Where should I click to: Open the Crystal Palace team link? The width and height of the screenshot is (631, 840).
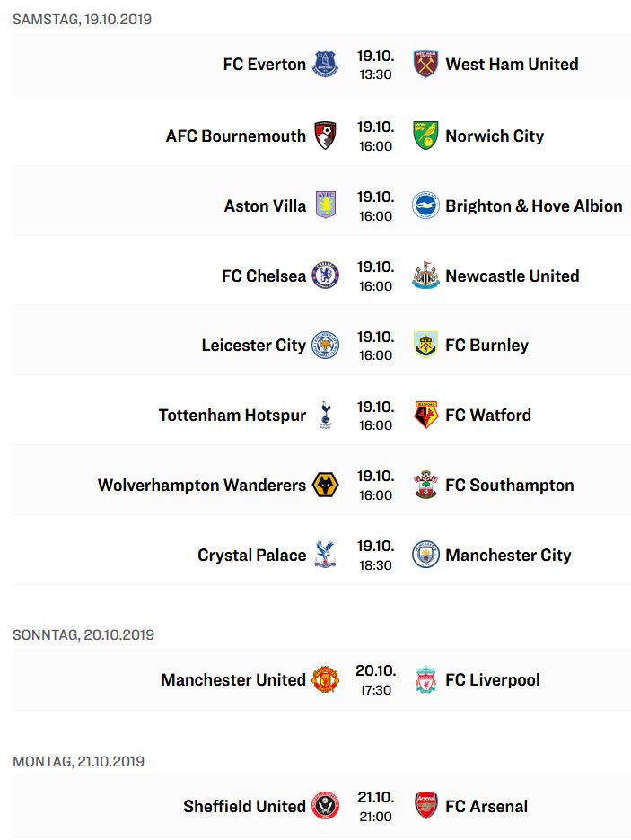251,555
